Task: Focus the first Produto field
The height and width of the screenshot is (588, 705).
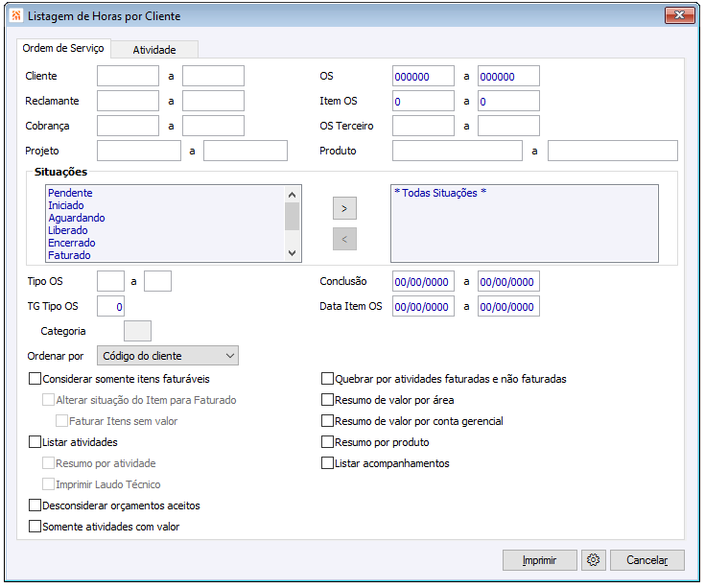Action: [x=458, y=151]
